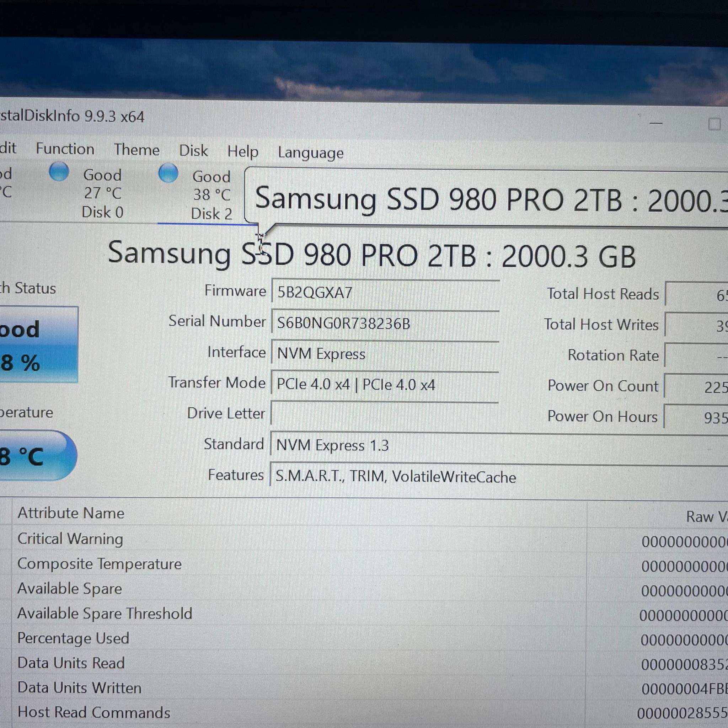Select the Available Spare Threshold row

click(x=364, y=614)
